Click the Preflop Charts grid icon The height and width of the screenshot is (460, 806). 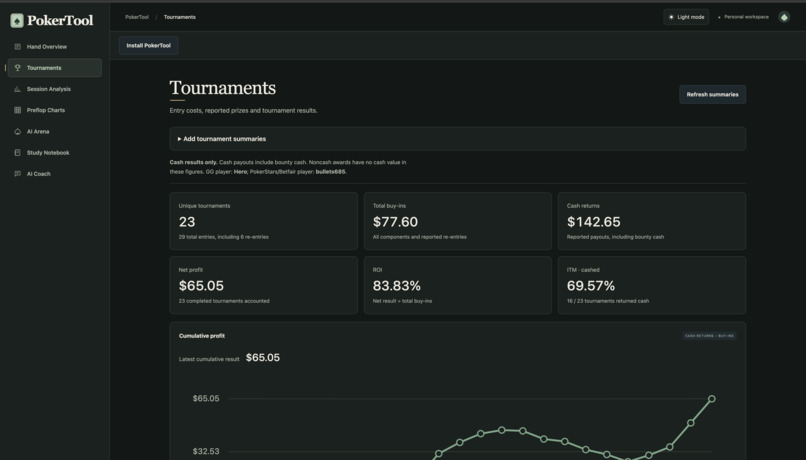(17, 110)
